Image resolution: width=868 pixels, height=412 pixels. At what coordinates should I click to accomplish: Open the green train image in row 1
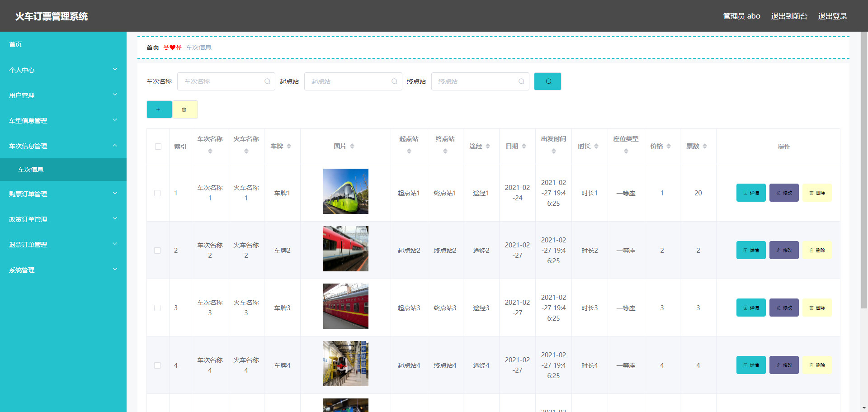pyautogui.click(x=346, y=191)
